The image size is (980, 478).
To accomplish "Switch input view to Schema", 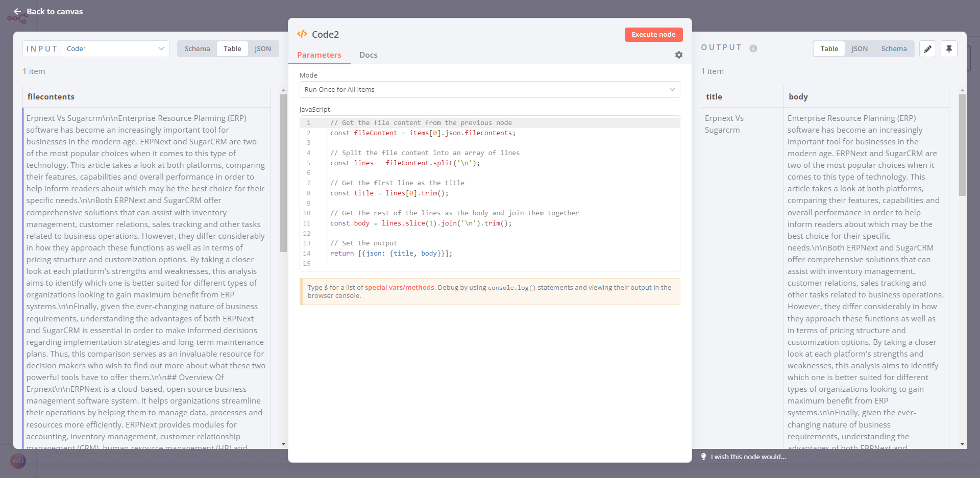I will click(x=197, y=49).
